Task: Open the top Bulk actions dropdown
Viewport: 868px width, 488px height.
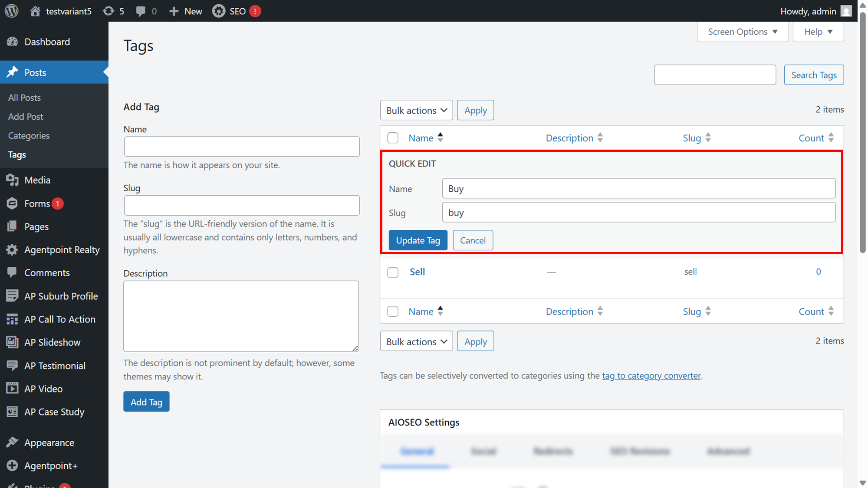Action: 416,110
